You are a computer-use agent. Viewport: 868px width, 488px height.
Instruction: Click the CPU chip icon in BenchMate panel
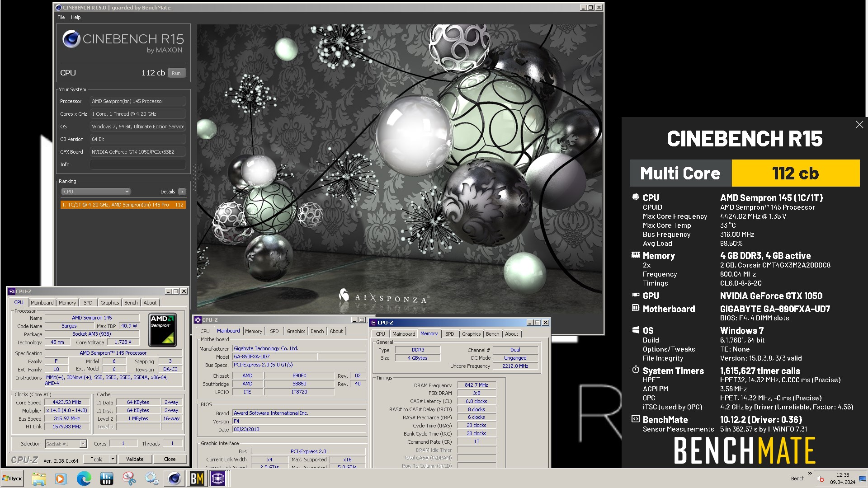coord(636,197)
